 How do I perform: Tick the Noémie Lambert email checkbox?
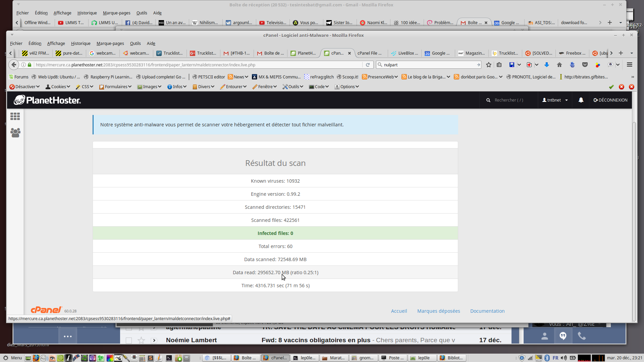pos(128,341)
